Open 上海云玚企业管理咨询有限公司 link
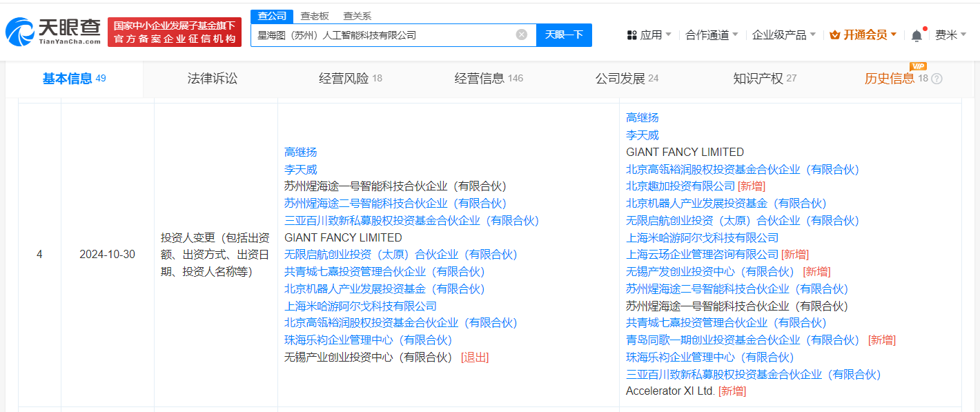Viewport: 980px width, 412px height. [702, 255]
